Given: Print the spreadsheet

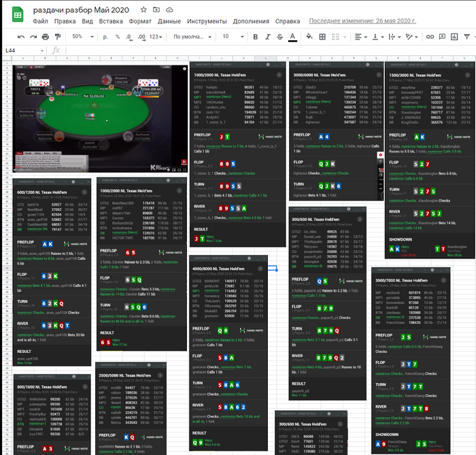Looking at the screenshot, I should click(46, 37).
